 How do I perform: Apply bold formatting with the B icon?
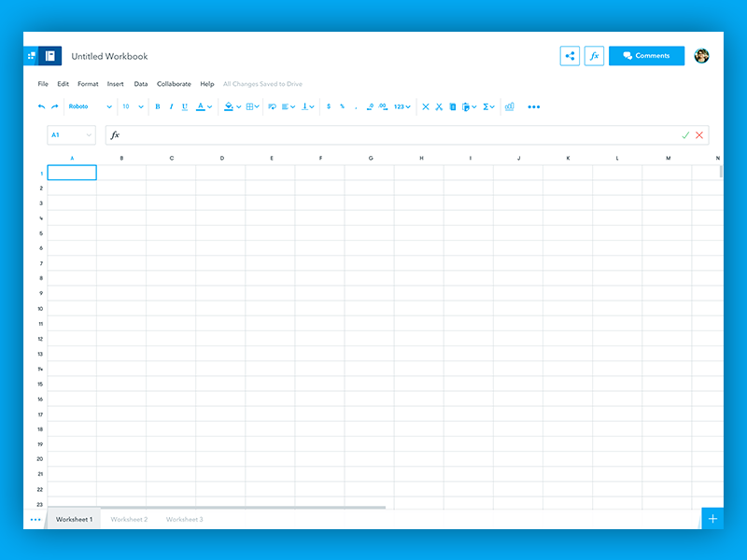(x=158, y=106)
